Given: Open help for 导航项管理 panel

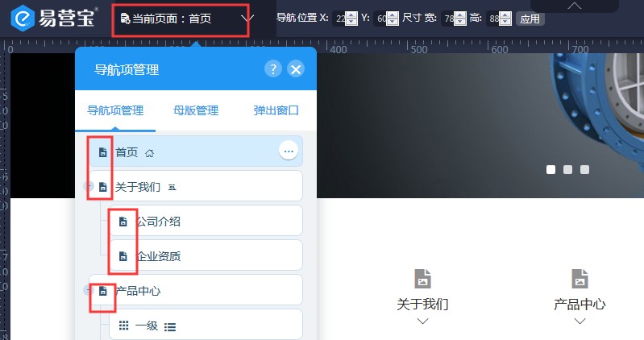Looking at the screenshot, I should tap(273, 69).
